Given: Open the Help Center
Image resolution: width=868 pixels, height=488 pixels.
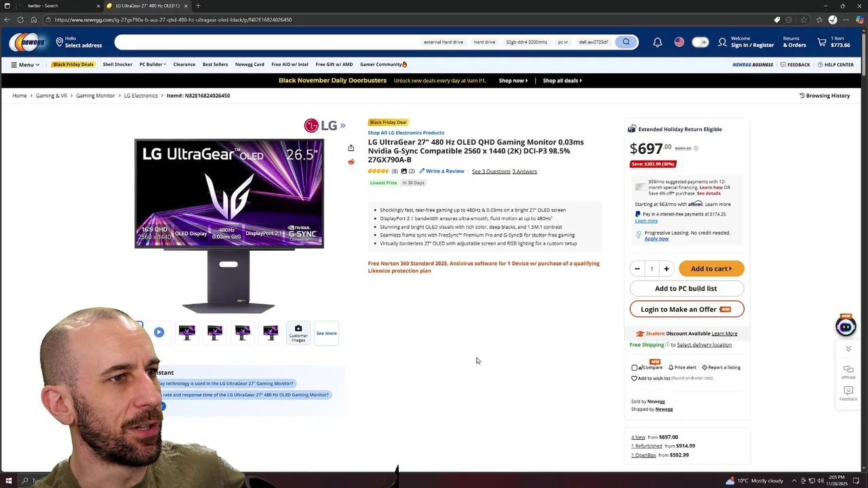Looking at the screenshot, I should tap(835, 64).
